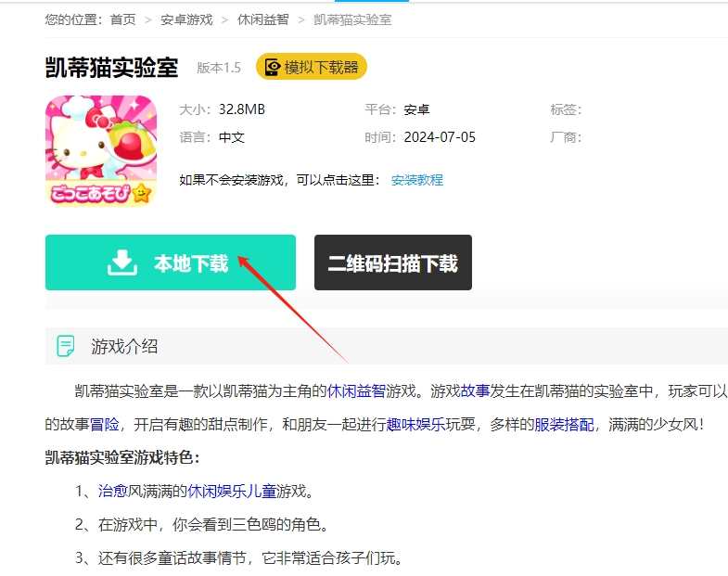Click 凯蒂猫实验室 breadcrumb text

click(352, 19)
